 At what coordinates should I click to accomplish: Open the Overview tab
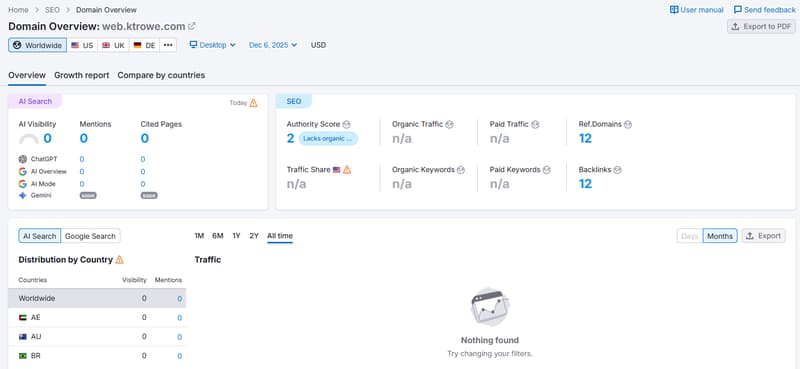coord(27,75)
